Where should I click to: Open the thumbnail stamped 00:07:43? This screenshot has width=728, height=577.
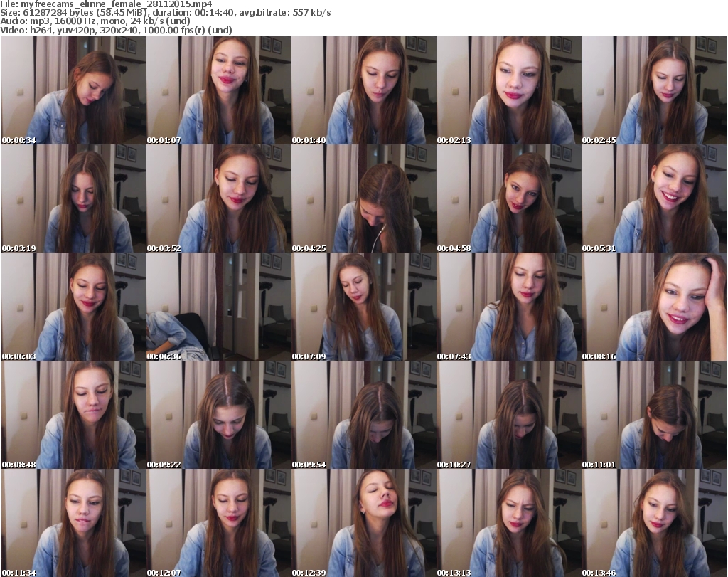point(509,307)
